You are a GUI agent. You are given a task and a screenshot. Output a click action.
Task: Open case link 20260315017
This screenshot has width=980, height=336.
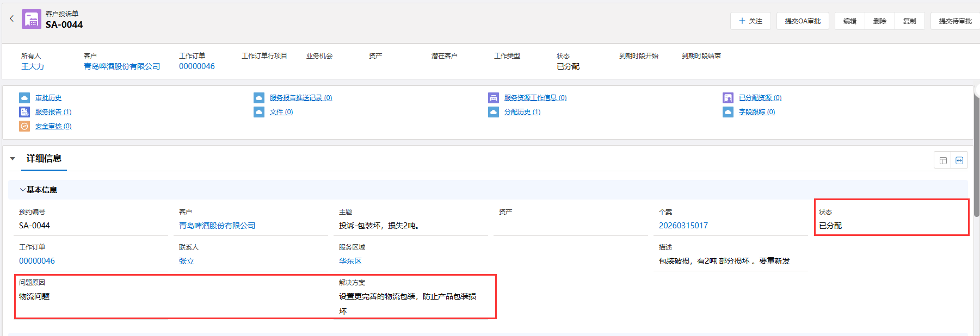coord(683,226)
